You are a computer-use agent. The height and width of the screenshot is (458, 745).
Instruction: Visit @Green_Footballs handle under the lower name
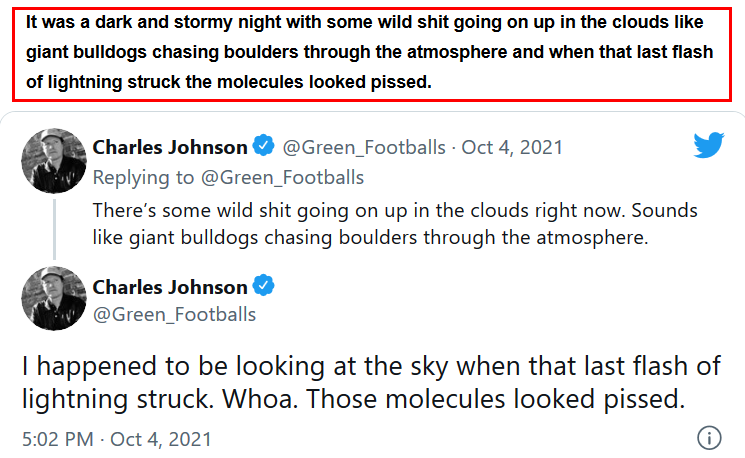[174, 314]
